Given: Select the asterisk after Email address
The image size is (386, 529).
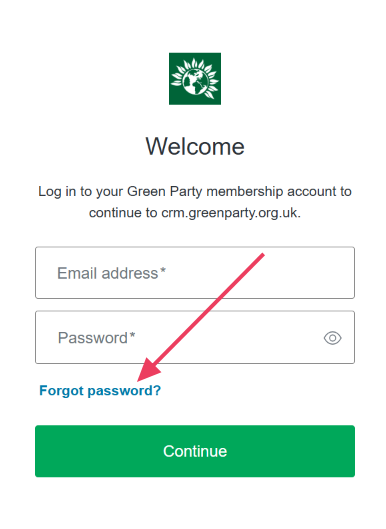Looking at the screenshot, I should (x=163, y=270).
